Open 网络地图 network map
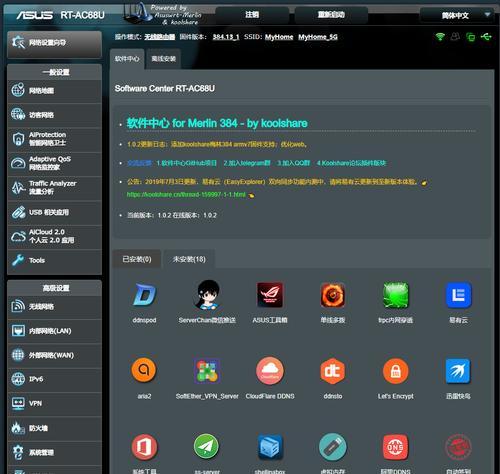The width and height of the screenshot is (500, 474). pyautogui.click(x=54, y=91)
